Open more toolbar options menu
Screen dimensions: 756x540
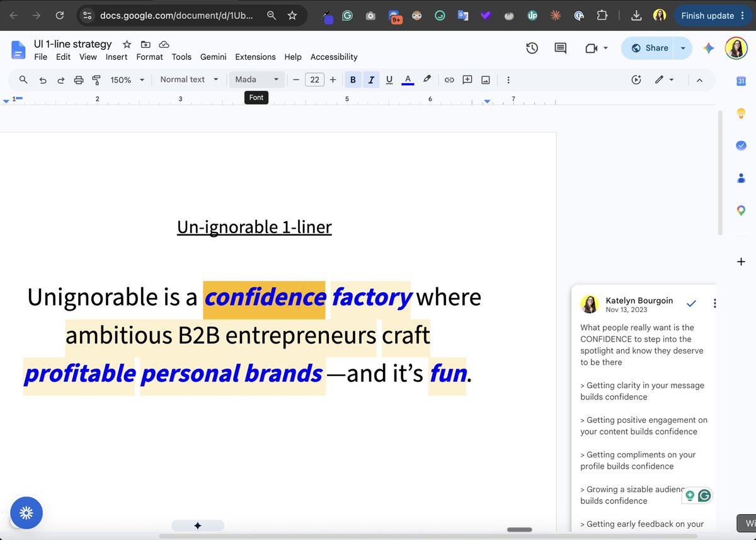click(508, 80)
